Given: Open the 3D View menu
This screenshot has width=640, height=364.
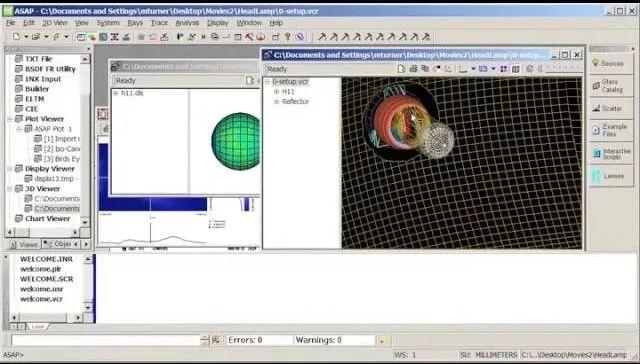Looking at the screenshot, I should point(55,23).
